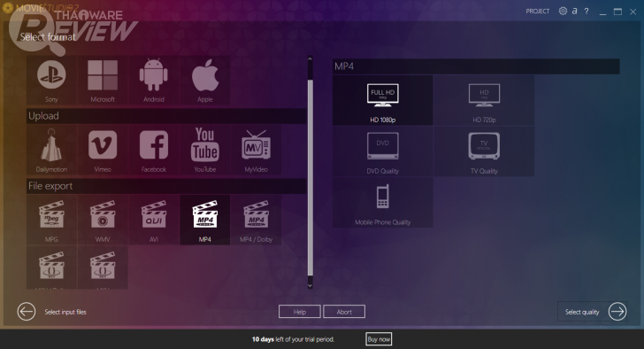The image size is (644, 349).
Task: Proceed with Select quality arrow
Action: 617,312
